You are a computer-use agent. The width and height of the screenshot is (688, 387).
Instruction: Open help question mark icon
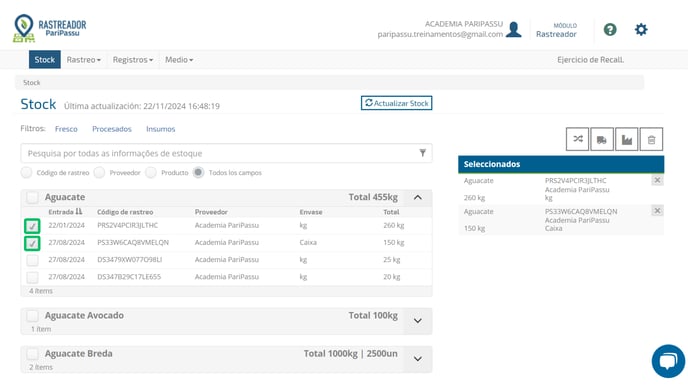(610, 29)
